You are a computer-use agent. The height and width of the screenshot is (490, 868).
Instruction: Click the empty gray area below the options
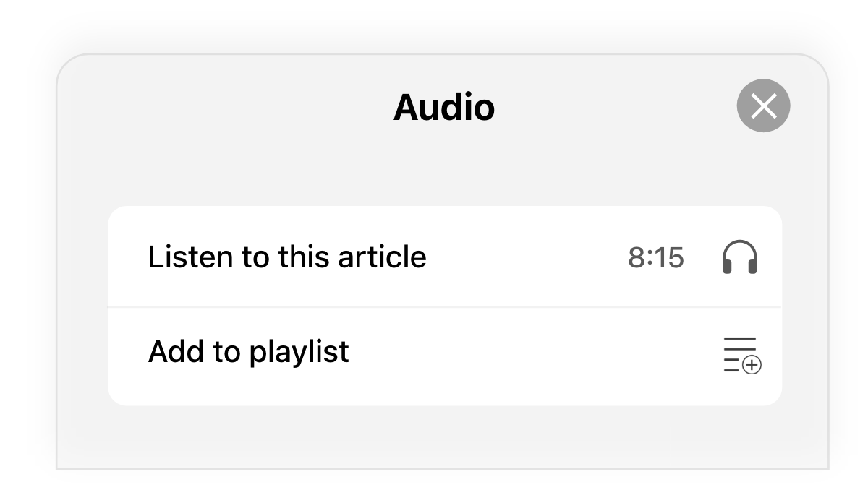pyautogui.click(x=443, y=437)
